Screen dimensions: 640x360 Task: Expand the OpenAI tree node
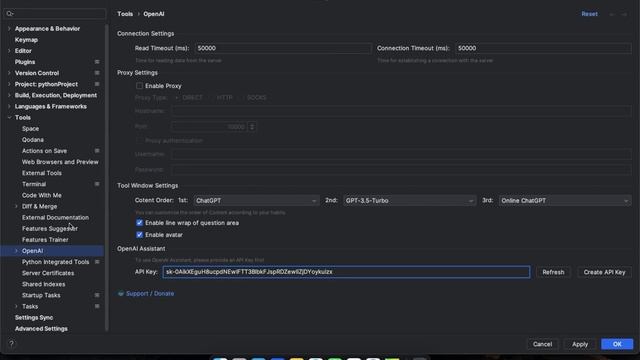(x=16, y=251)
